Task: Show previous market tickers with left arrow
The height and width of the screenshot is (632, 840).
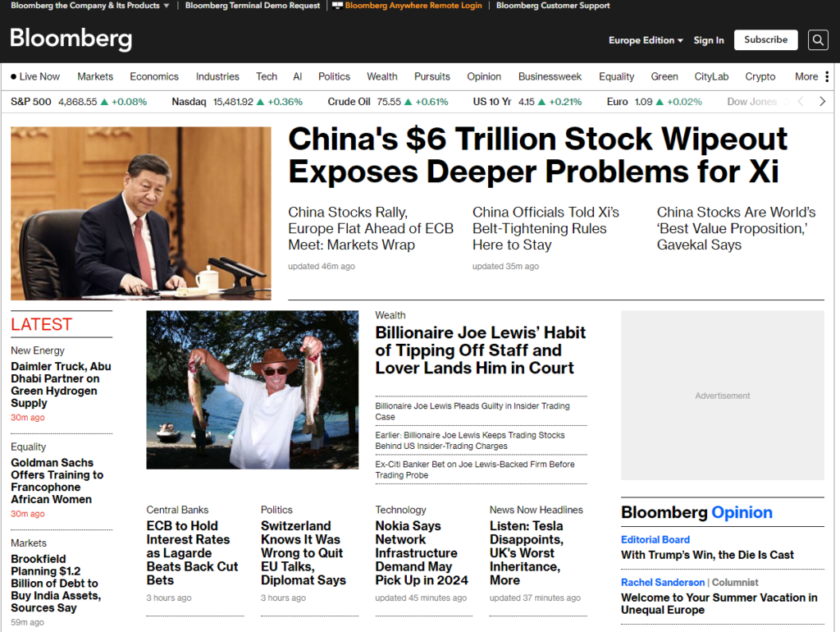Action: (x=801, y=101)
